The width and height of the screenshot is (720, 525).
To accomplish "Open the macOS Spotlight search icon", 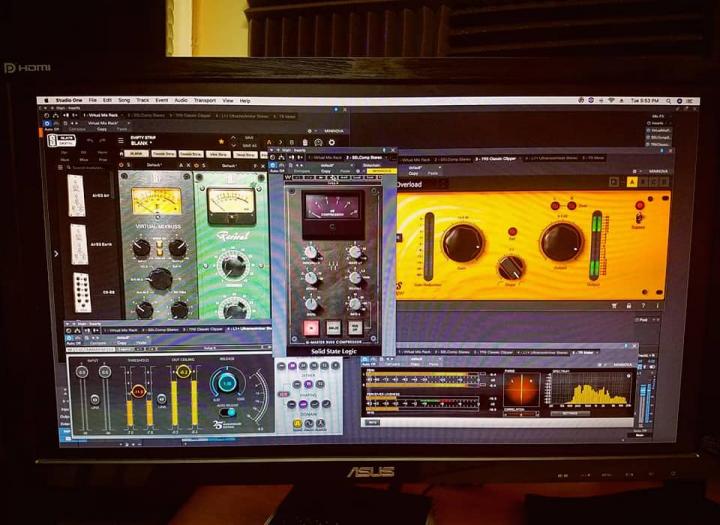I will click(x=668, y=101).
